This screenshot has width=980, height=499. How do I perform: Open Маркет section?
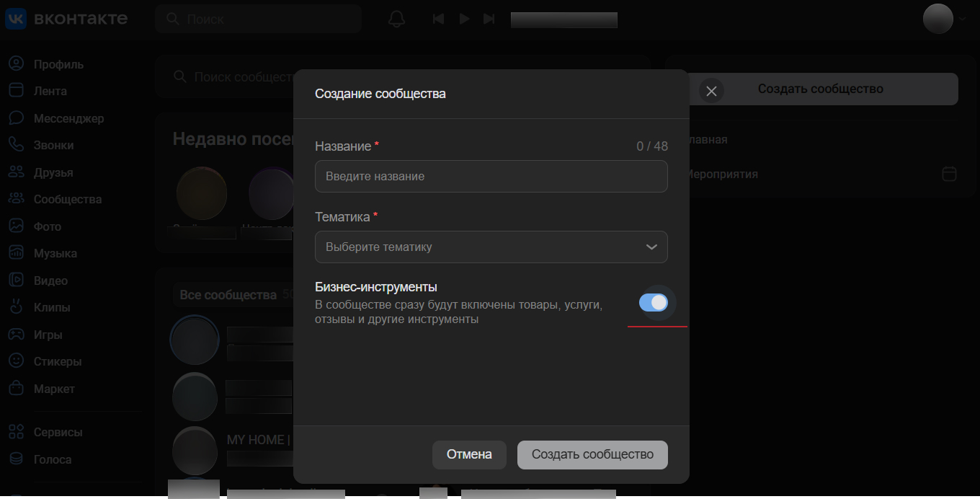pyautogui.click(x=54, y=389)
